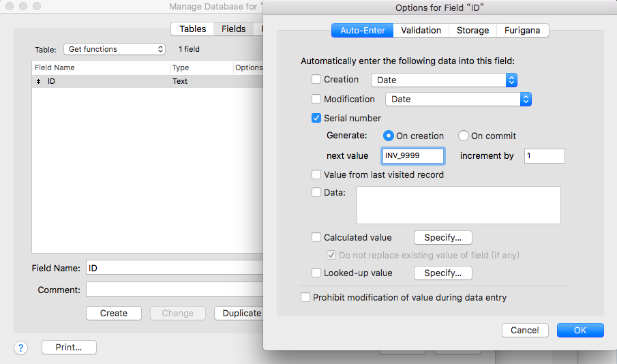The image size is (617, 364).
Task: Select the On commit radio button
Action: coord(463,136)
